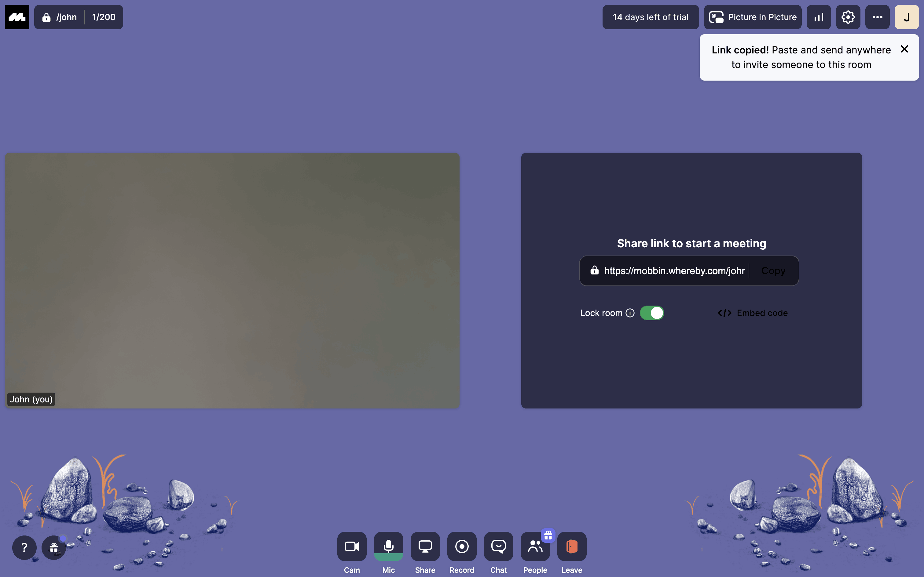Disable the Lock room switch
The width and height of the screenshot is (924, 577).
(652, 313)
